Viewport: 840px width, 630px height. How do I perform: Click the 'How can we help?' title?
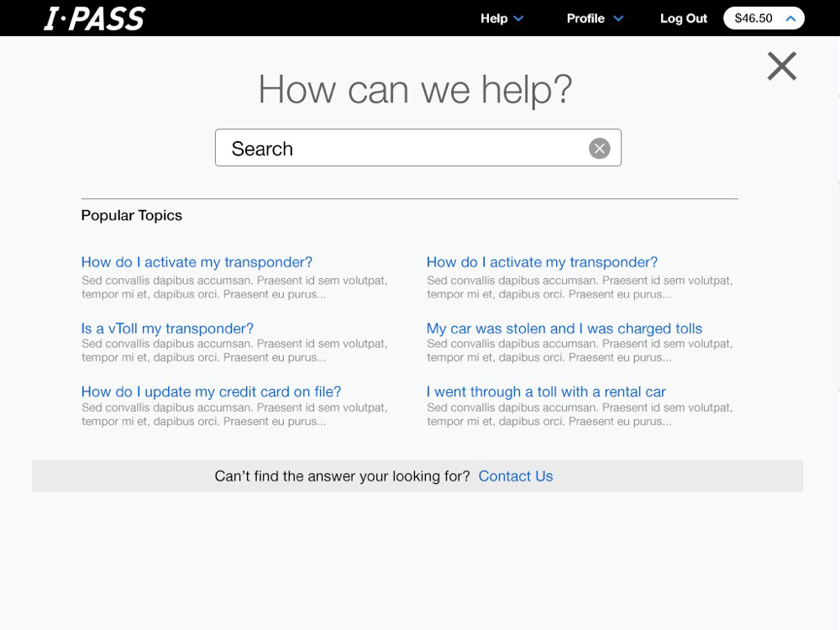[415, 89]
